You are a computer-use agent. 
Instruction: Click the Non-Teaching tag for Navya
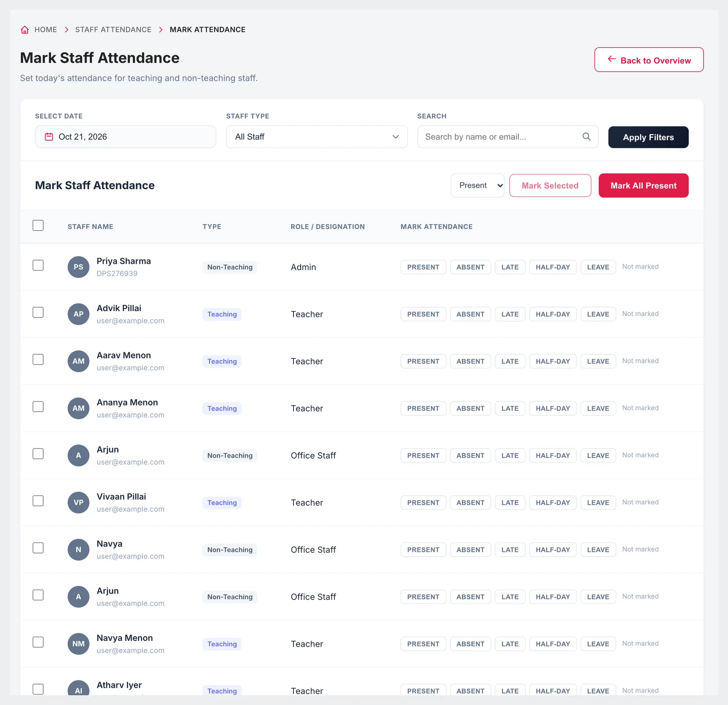pos(230,550)
